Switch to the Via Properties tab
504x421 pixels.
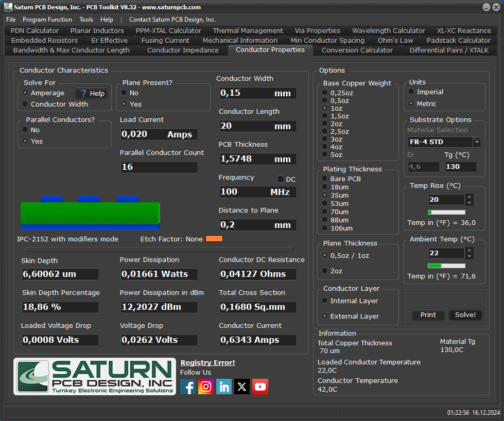coord(317,30)
